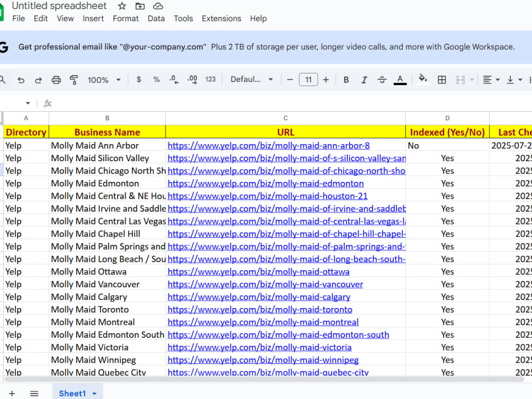
Task: Print the spreadsheet
Action: coord(56,80)
